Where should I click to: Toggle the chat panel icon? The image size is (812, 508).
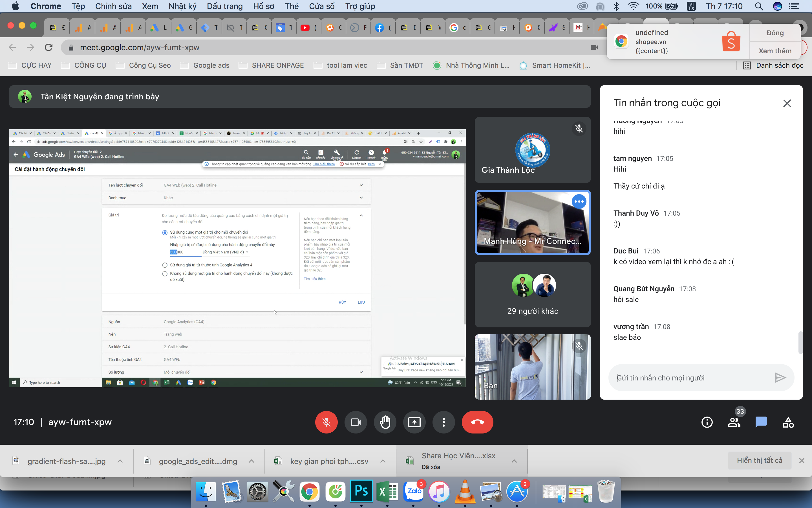761,422
